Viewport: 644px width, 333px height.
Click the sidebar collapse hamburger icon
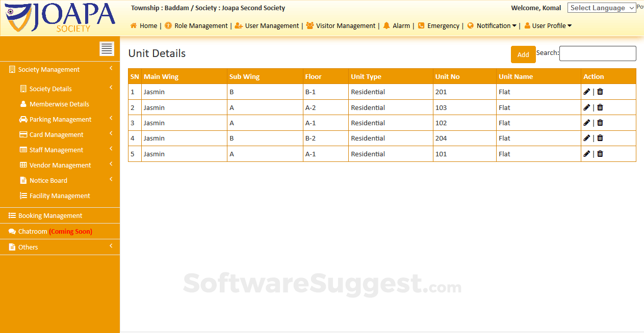(107, 48)
